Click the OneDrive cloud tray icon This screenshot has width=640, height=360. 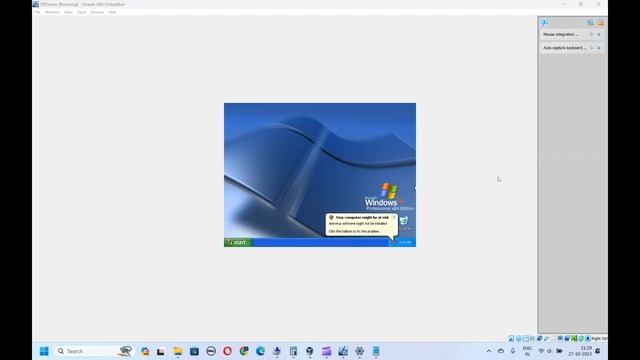point(501,351)
